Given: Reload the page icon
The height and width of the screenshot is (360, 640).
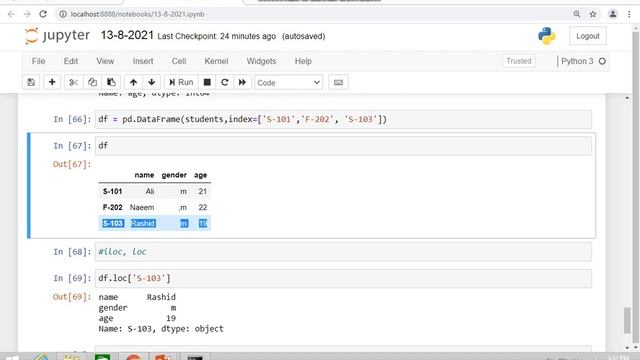Looking at the screenshot, I should pos(43,14).
